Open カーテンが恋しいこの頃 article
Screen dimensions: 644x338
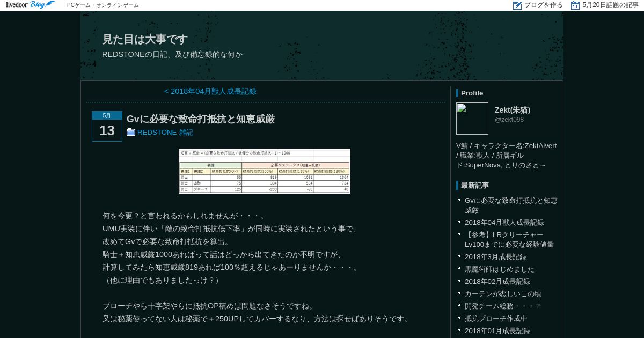503,293
